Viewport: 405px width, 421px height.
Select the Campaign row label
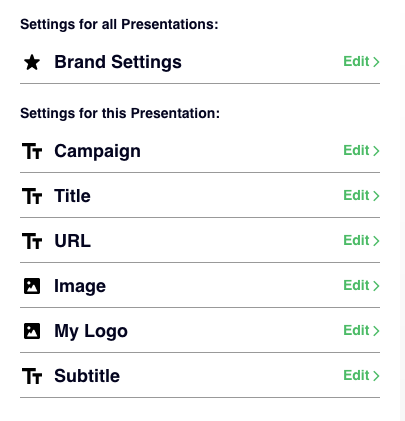(97, 152)
